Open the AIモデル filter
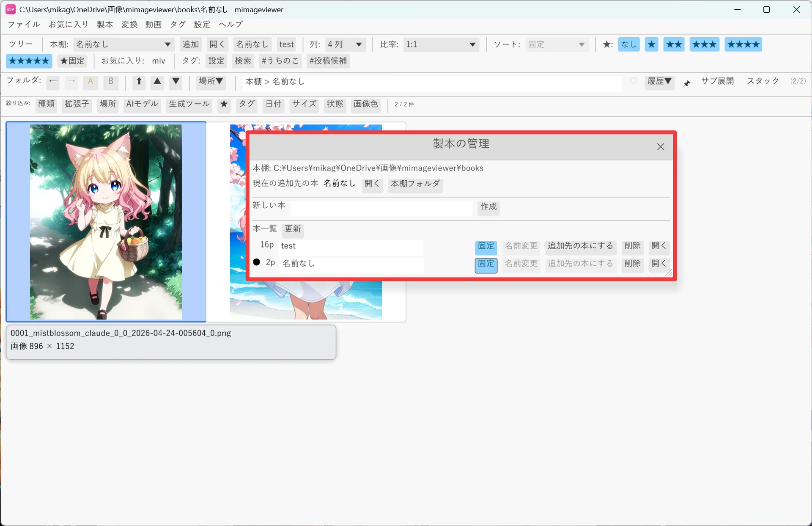Screen dimensions: 812x526 [142, 105]
